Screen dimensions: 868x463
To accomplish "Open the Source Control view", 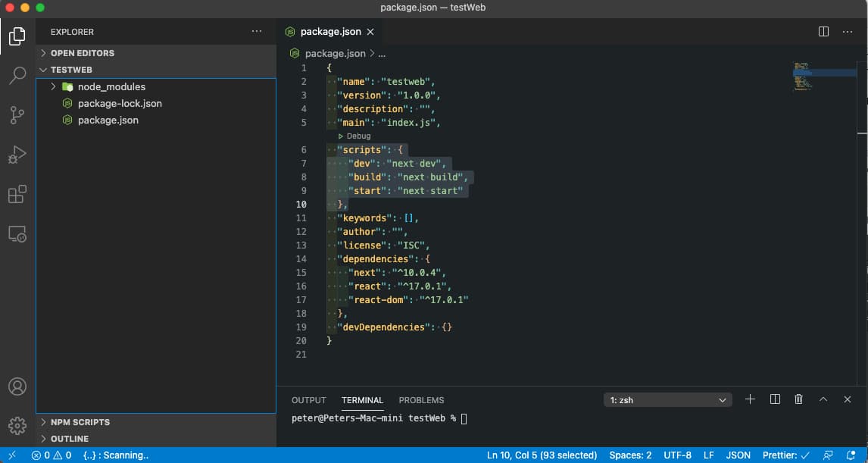I will [17, 115].
